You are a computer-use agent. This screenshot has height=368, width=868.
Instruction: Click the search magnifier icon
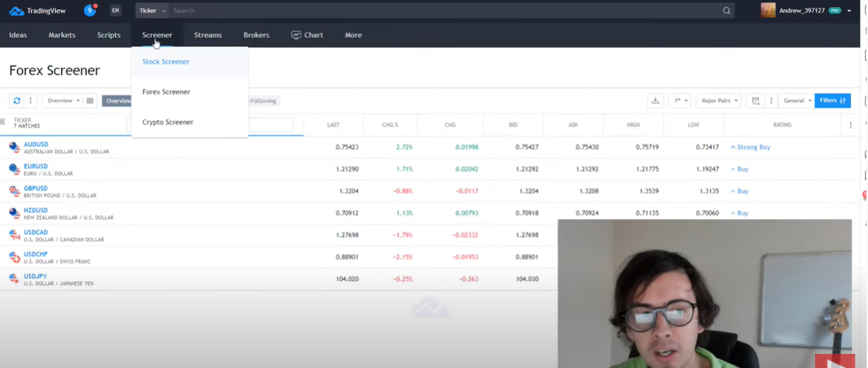point(726,11)
